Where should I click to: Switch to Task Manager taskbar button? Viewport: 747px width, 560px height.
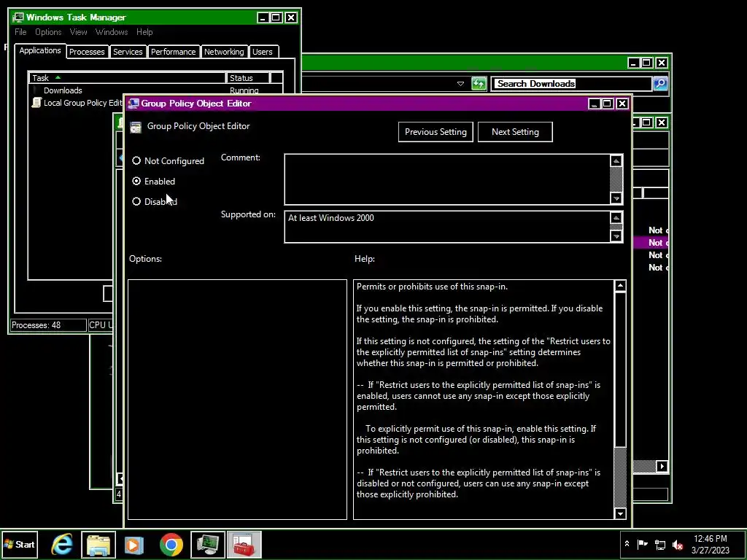[x=208, y=544]
